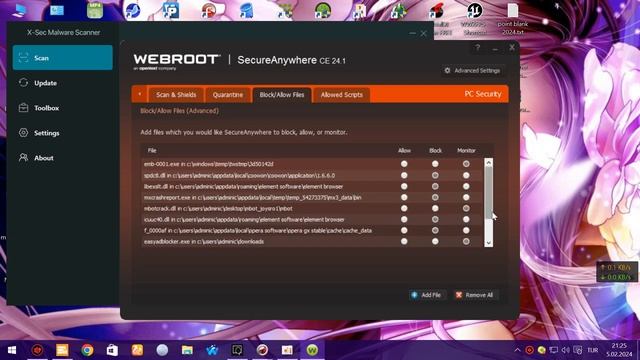Open the Unreal Engine desktop shortcut
The width and height of the screenshot is (640, 360).
(474, 19)
